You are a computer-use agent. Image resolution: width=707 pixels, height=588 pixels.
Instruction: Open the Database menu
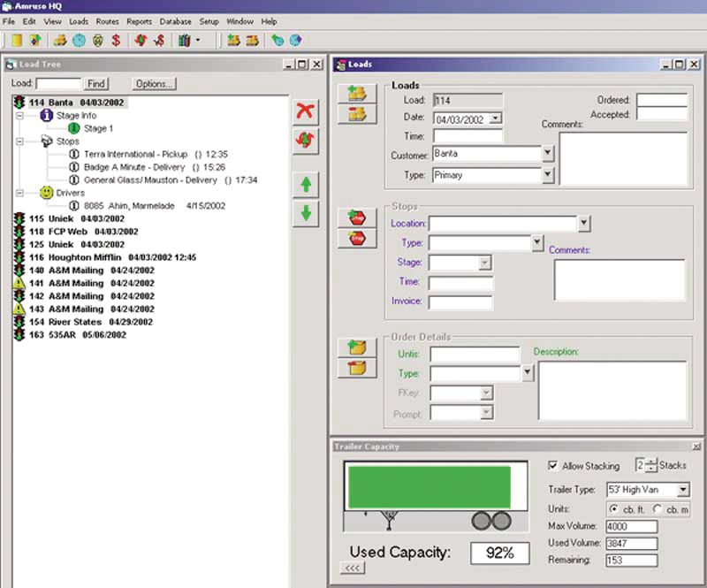(175, 21)
